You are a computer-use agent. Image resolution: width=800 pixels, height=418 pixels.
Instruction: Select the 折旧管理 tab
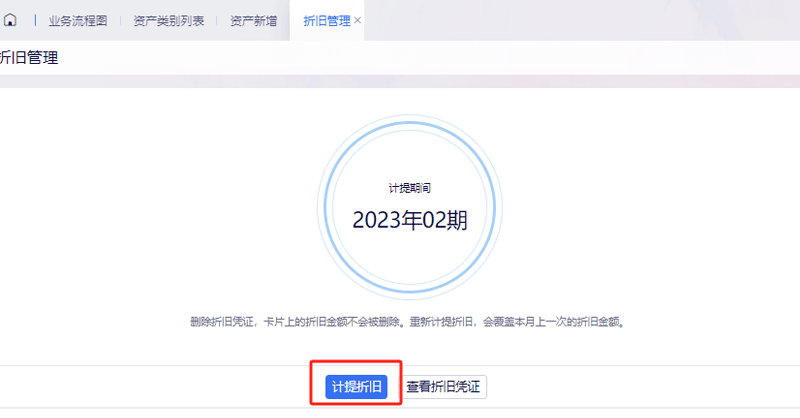[327, 21]
